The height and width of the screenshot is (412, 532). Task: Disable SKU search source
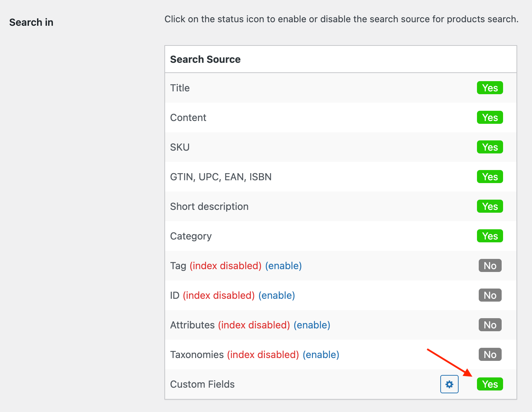pos(490,147)
